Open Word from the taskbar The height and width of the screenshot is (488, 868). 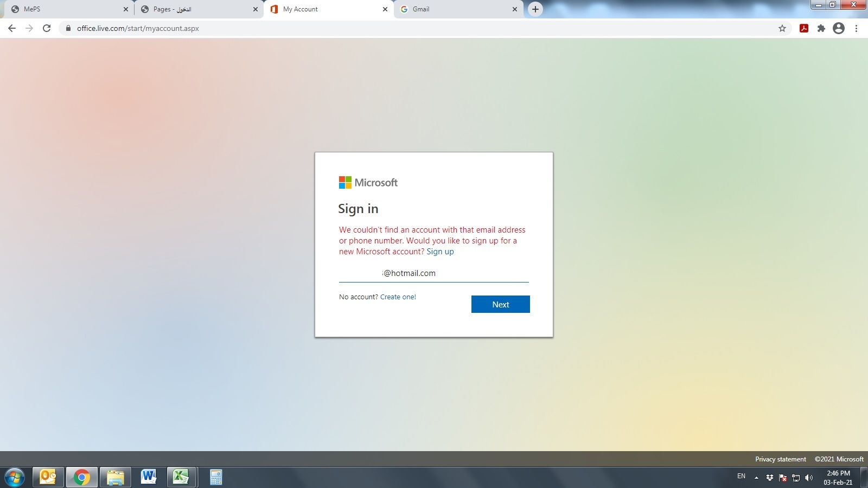click(149, 477)
